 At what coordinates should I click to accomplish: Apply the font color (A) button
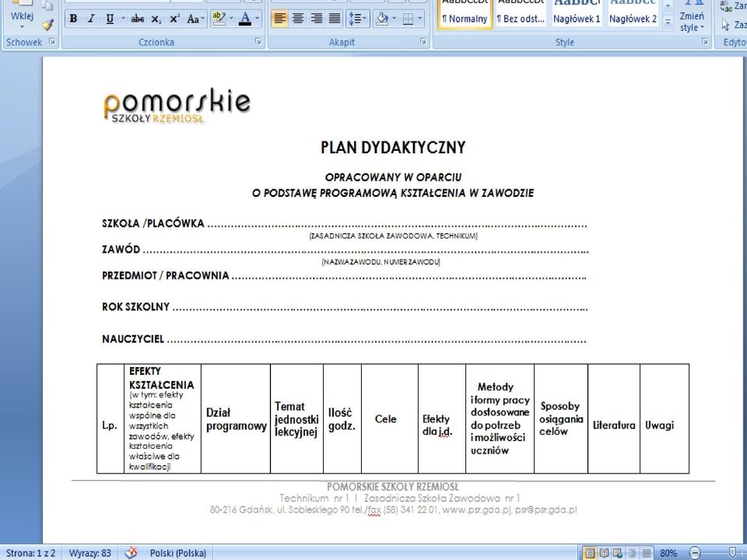coord(245,19)
